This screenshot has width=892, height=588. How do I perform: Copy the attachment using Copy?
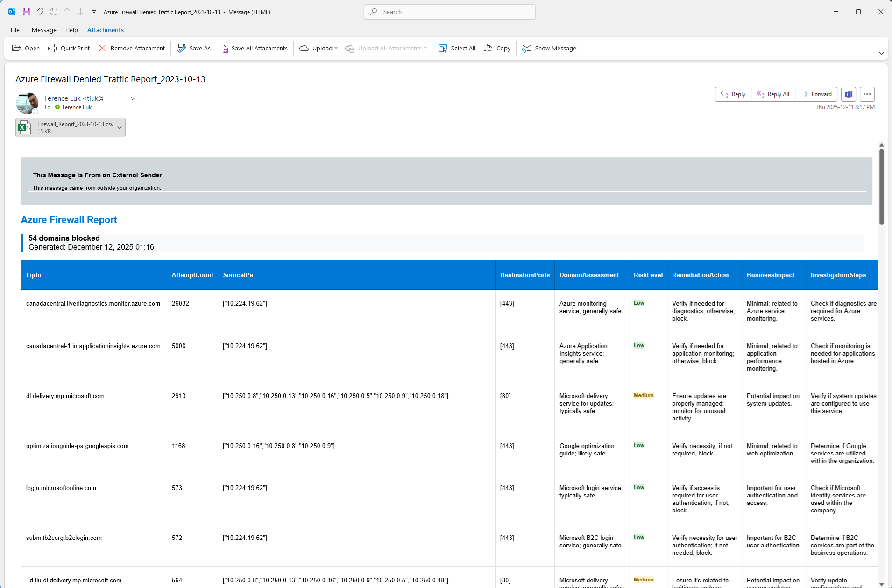click(497, 48)
